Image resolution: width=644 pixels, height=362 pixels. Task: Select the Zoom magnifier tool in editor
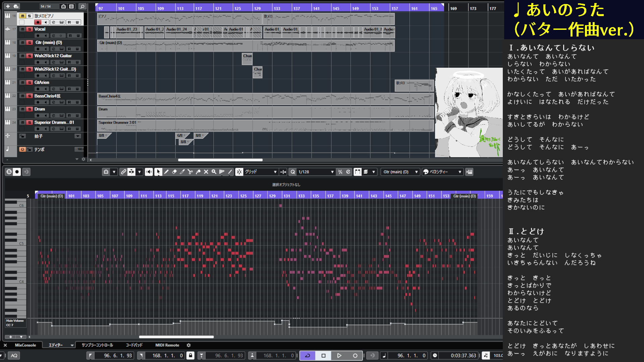coord(214,172)
